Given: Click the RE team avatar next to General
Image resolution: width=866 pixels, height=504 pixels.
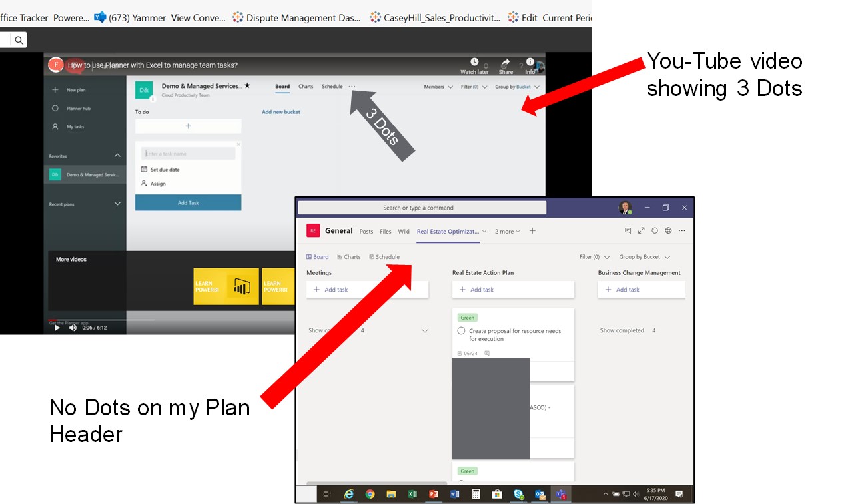Looking at the screenshot, I should click(313, 231).
